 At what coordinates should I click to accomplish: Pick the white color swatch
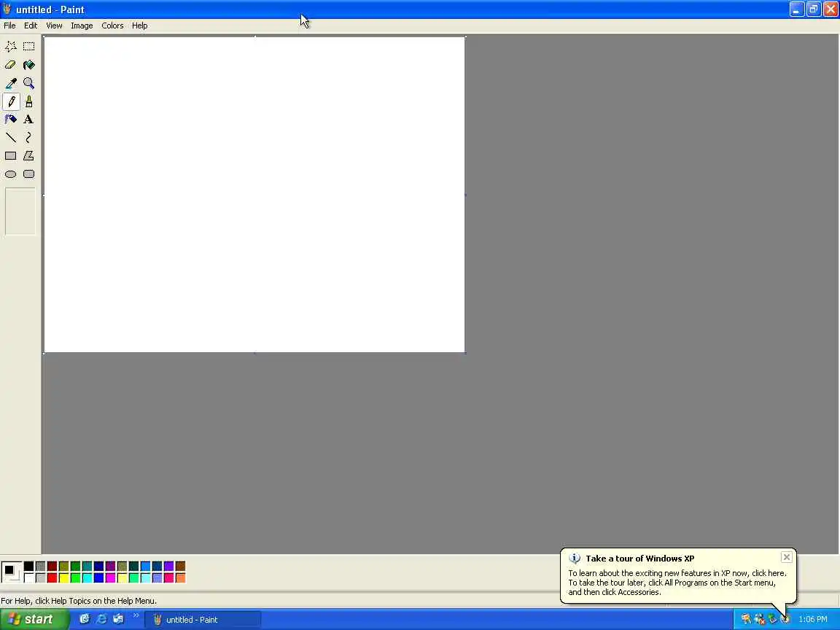pyautogui.click(x=29, y=578)
